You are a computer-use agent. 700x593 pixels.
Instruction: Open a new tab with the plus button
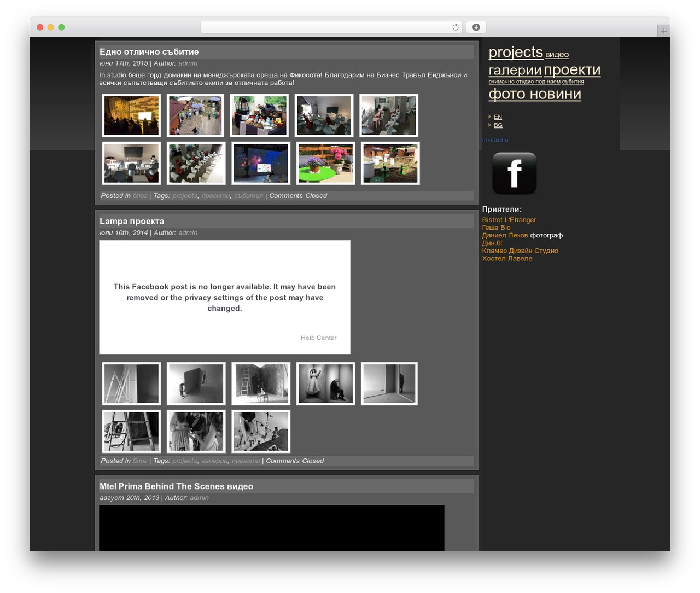[x=663, y=31]
